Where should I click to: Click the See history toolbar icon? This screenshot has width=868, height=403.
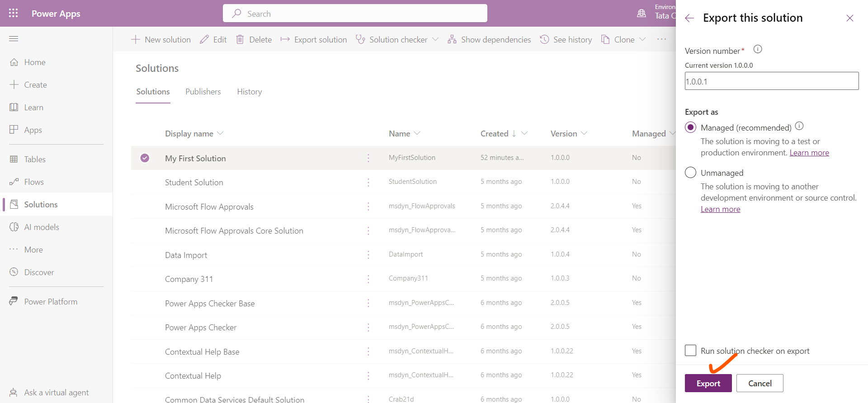pyautogui.click(x=545, y=40)
